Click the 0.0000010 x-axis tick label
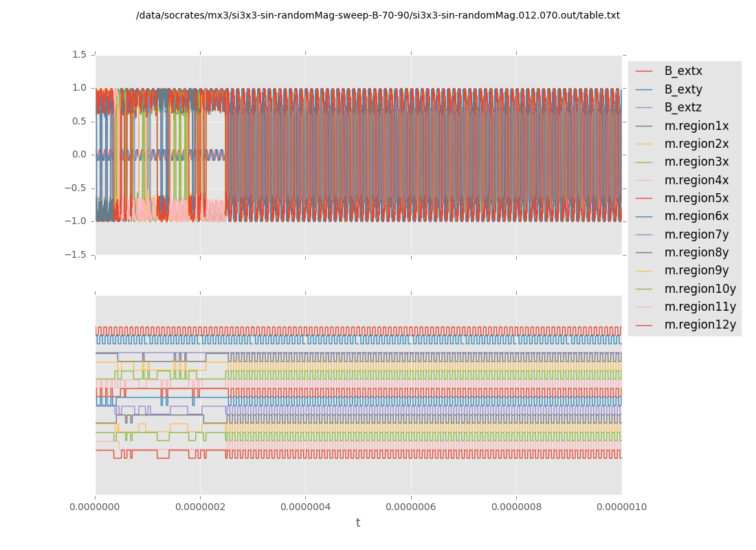Viewport: 756px width, 550px height. click(x=621, y=507)
